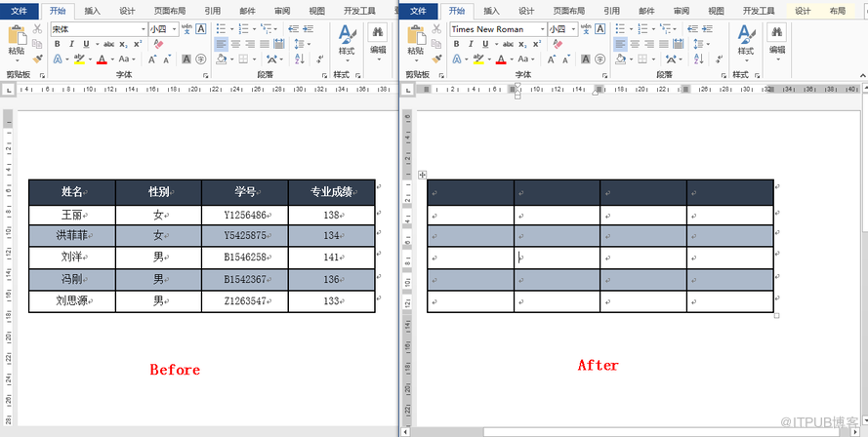
Task: Switch to the 插入 tab in the Before window
Action: [92, 11]
